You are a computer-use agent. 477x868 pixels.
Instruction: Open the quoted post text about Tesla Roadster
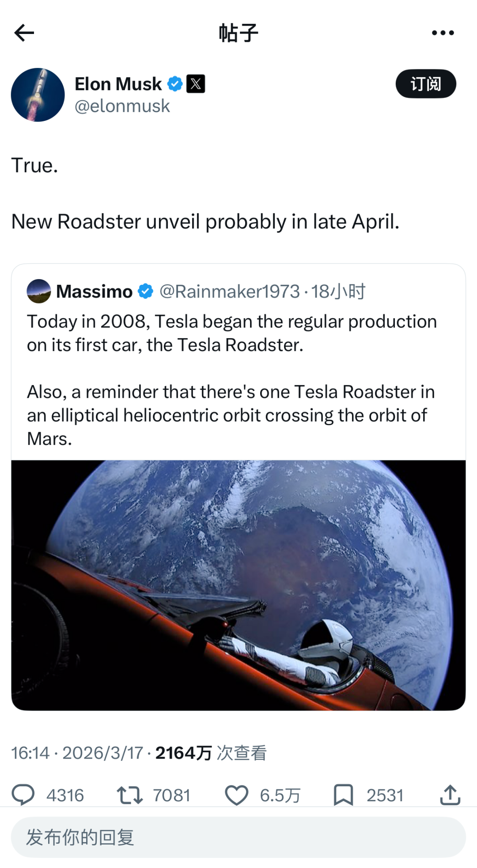pos(232,380)
